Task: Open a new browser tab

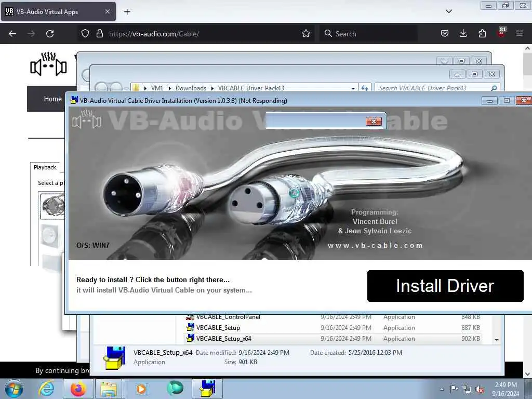Action: tap(127, 12)
